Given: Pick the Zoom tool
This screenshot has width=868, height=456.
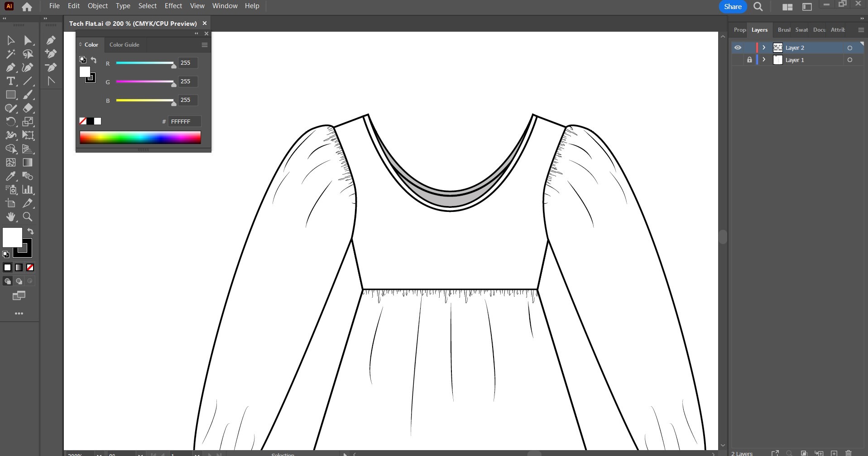Looking at the screenshot, I should (28, 217).
